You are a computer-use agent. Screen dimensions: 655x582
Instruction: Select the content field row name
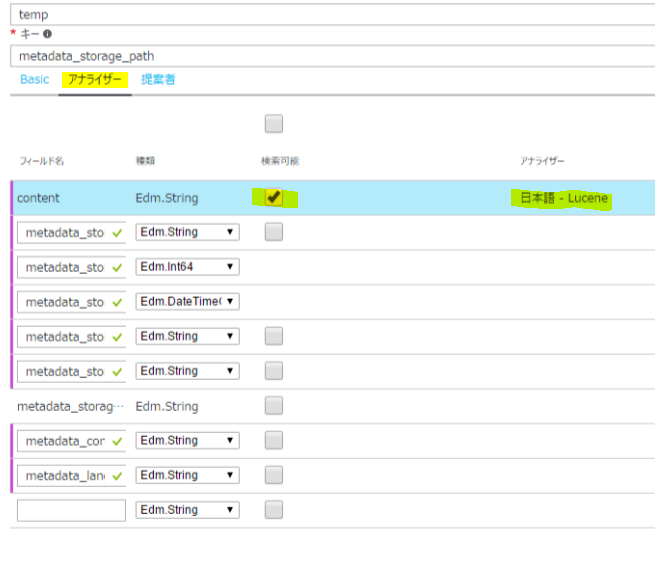tap(38, 198)
